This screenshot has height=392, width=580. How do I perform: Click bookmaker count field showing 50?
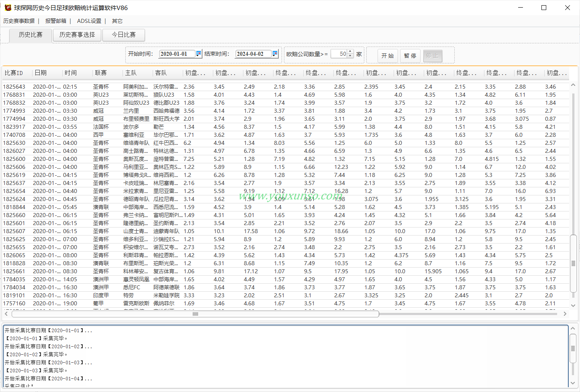click(339, 54)
